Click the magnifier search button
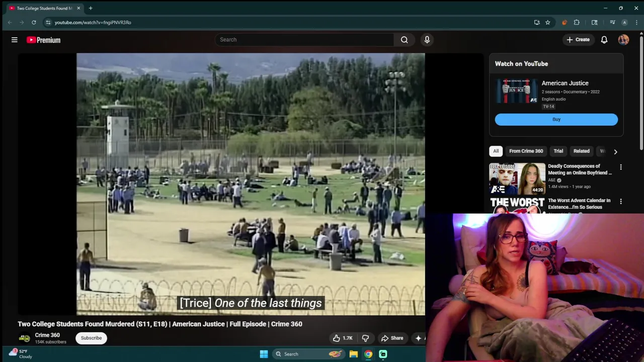This screenshot has width=644, height=362. pos(404,40)
